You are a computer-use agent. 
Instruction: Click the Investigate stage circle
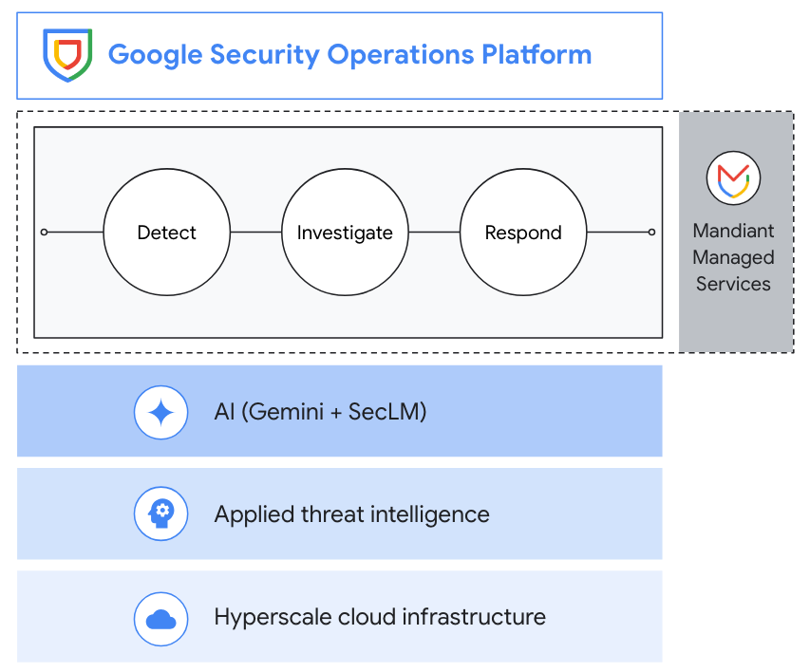pos(345,232)
